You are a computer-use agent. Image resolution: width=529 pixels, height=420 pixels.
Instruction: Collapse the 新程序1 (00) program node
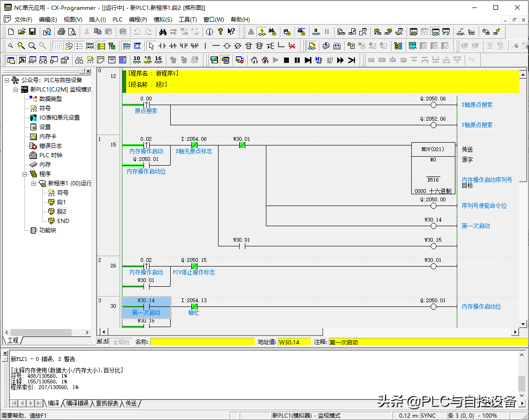(34, 183)
